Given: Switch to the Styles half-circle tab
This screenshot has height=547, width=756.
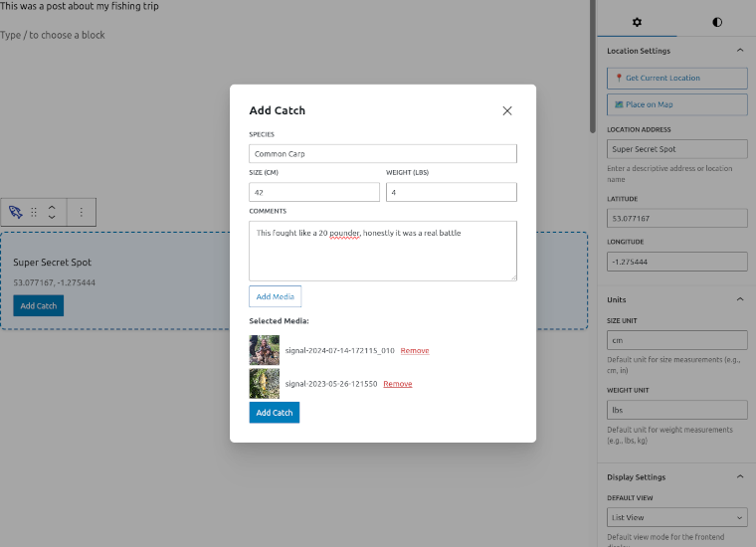Looking at the screenshot, I should [x=717, y=22].
